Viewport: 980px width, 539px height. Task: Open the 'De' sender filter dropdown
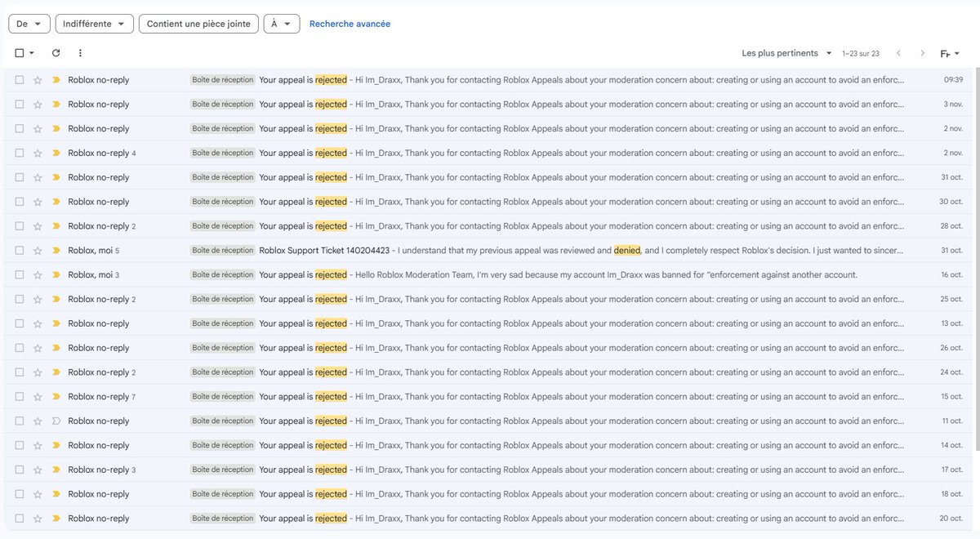tap(29, 24)
